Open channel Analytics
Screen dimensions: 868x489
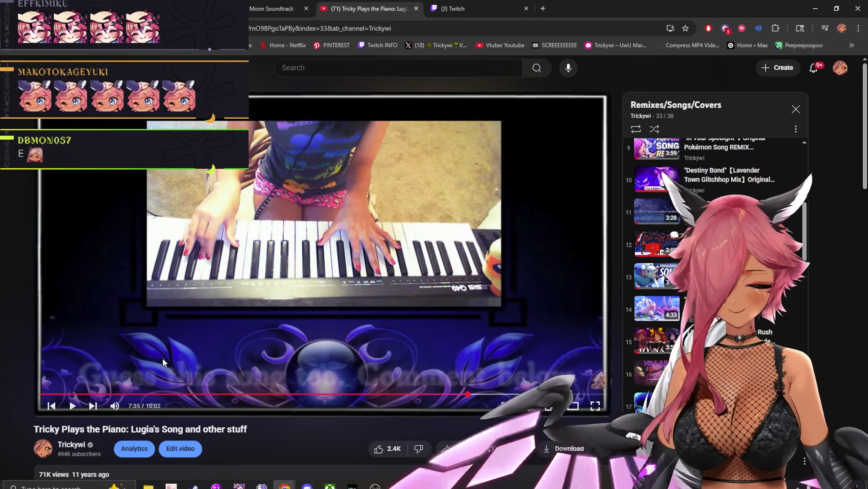coord(134,449)
